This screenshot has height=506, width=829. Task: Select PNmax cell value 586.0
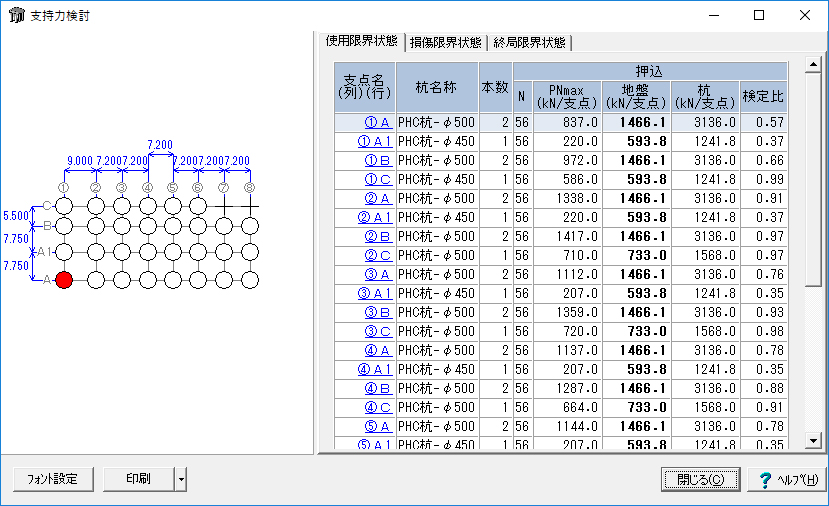pos(567,180)
